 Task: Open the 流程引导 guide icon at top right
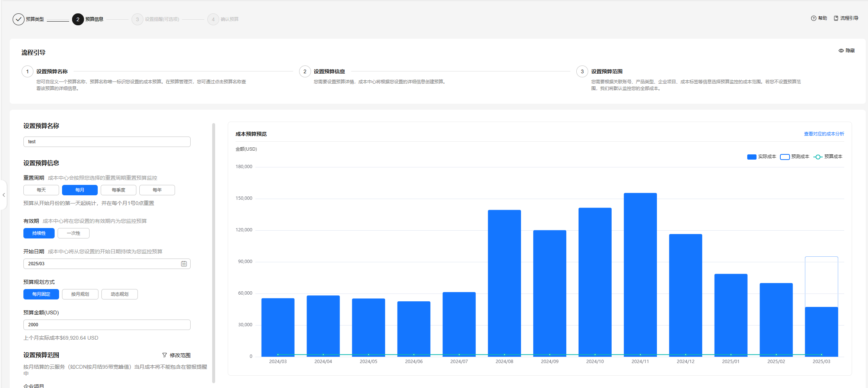[836, 18]
